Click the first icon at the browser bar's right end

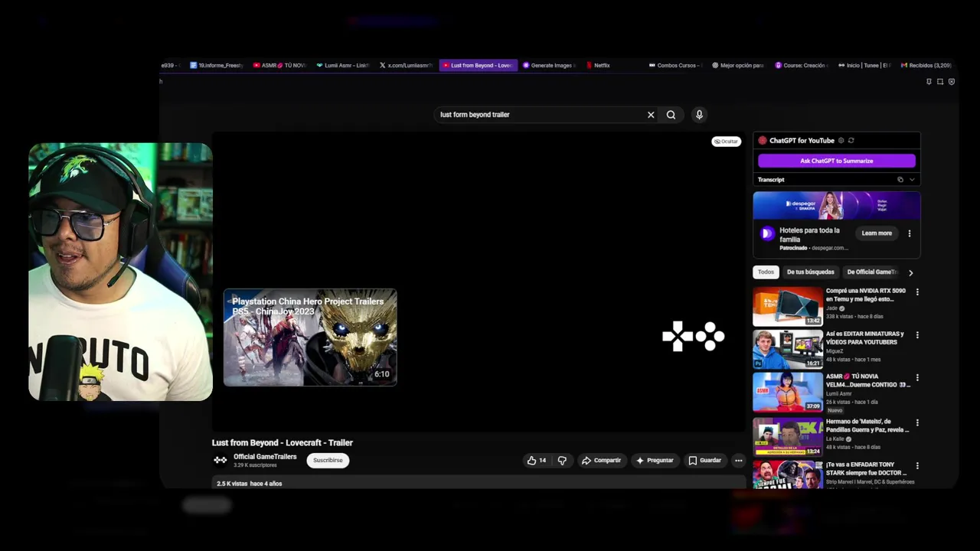pyautogui.click(x=929, y=82)
